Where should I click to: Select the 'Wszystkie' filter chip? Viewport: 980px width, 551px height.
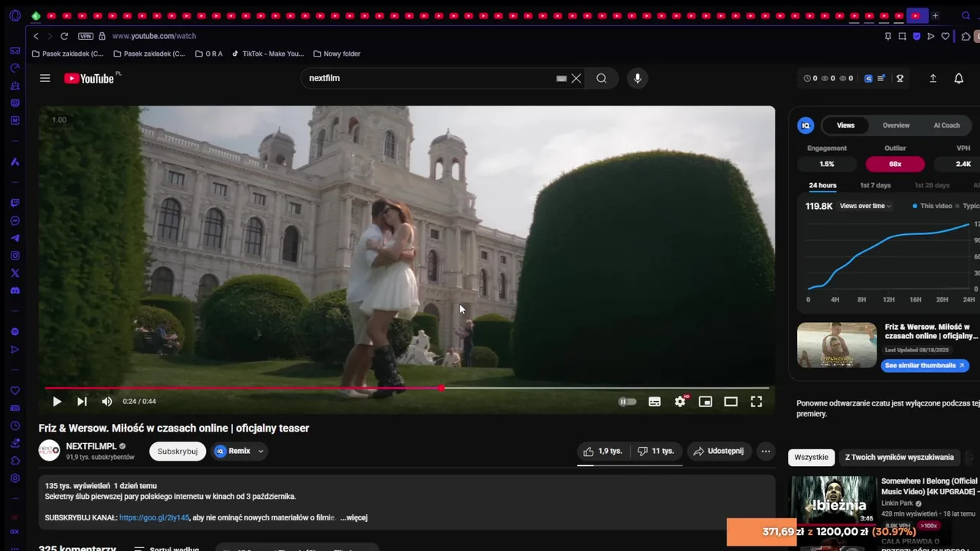pyautogui.click(x=811, y=458)
